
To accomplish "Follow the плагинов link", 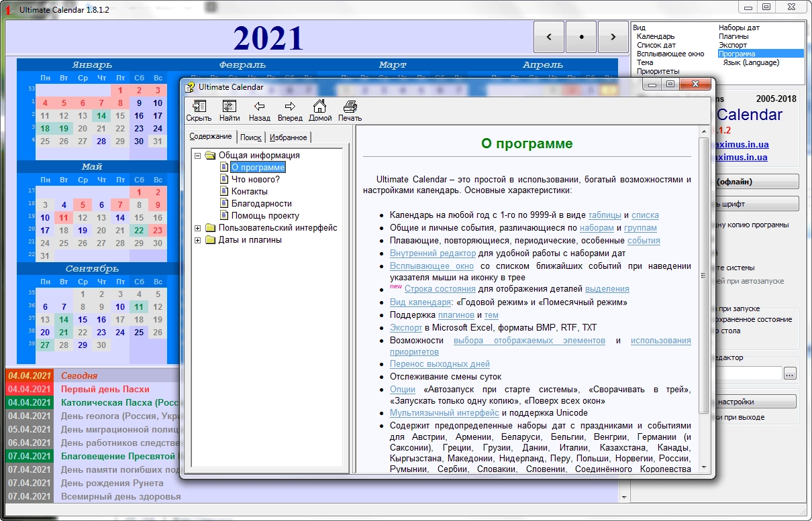I will click(x=456, y=315).
